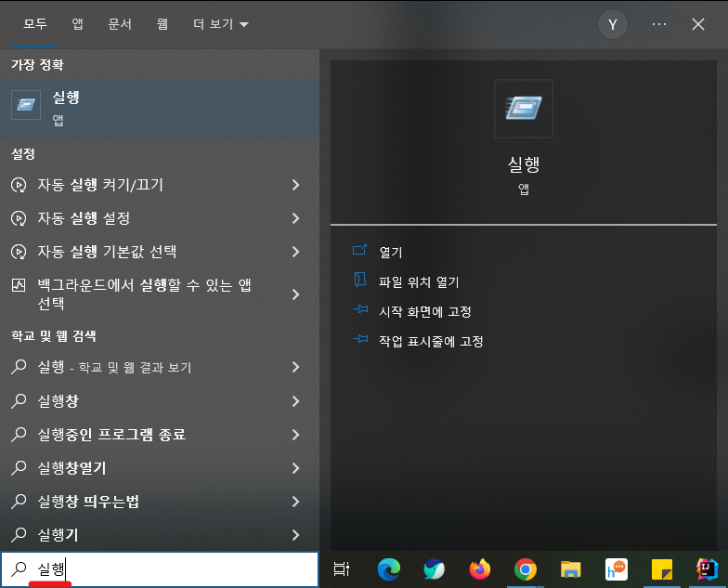The height and width of the screenshot is (588, 728).
Task: Click the 작업 표시줄에 고정 pin icon
Action: point(360,340)
